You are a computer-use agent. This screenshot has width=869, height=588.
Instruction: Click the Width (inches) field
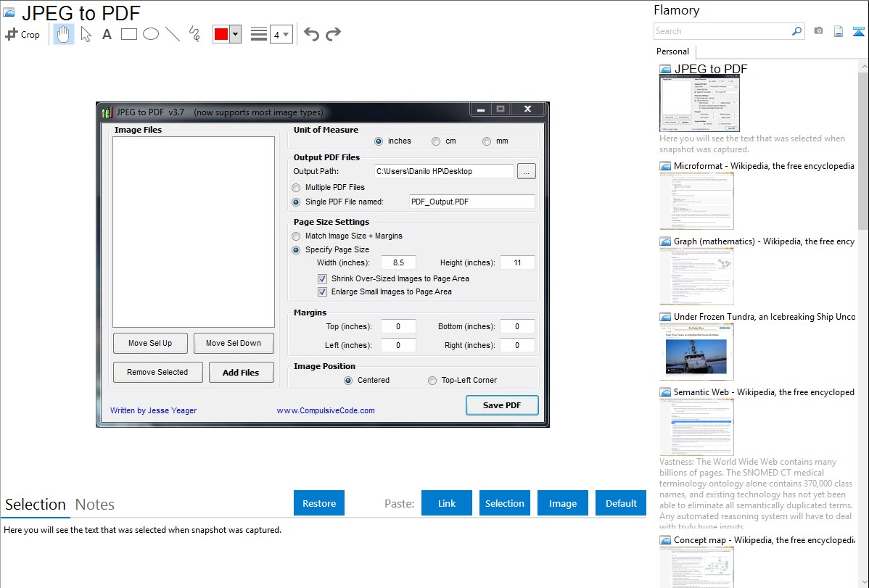coord(398,262)
